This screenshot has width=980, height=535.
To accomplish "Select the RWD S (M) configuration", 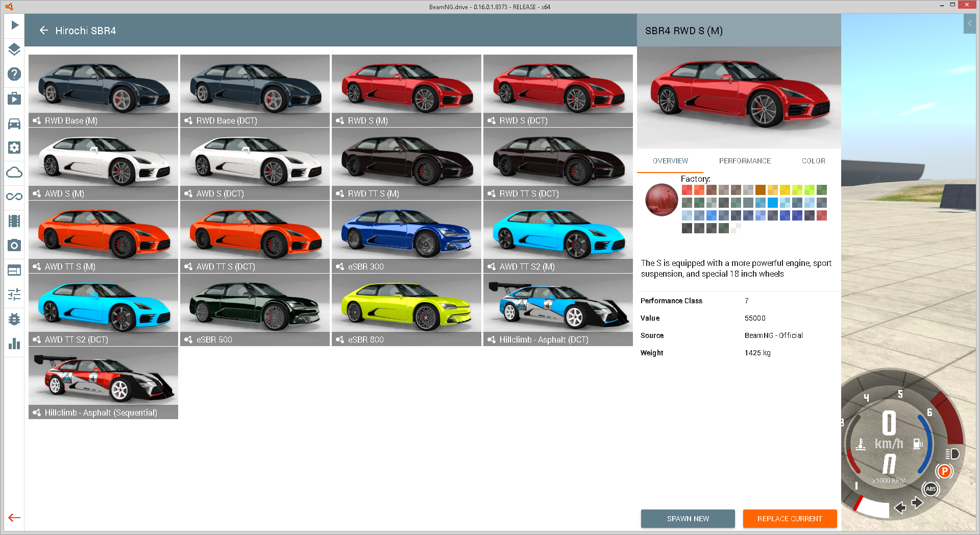I will [x=406, y=91].
